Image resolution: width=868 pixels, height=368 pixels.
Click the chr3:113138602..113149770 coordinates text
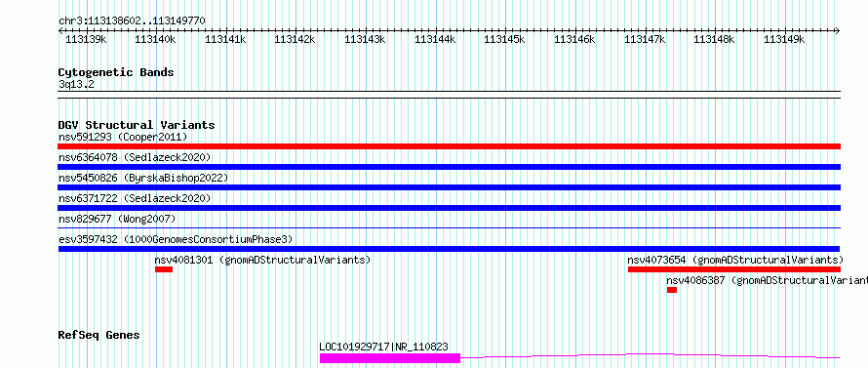click(132, 21)
